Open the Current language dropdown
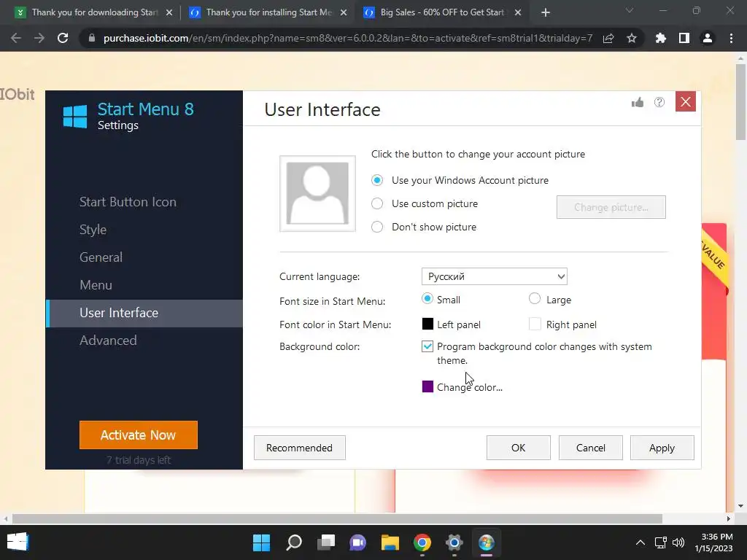747x560 pixels. coord(495,276)
